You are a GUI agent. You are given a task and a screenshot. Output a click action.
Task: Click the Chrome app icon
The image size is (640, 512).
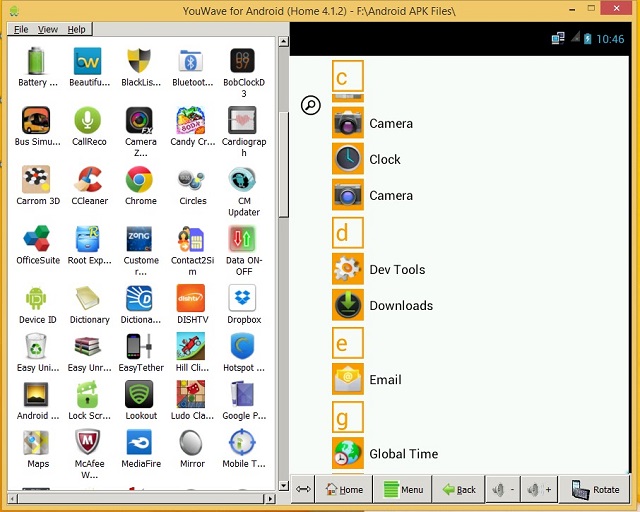(x=139, y=179)
